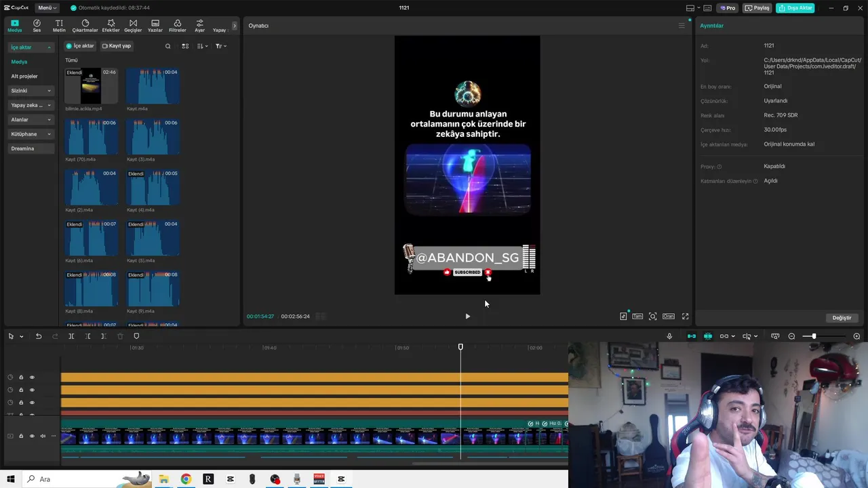This screenshot has height=488, width=868.
Task: Click the microphone voice-record icon
Action: pyautogui.click(x=669, y=336)
